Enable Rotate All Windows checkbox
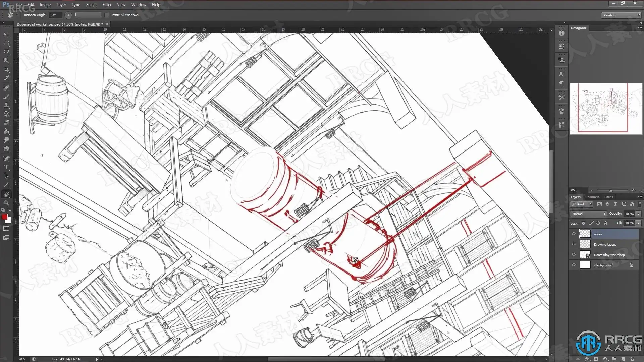Image resolution: width=644 pixels, height=362 pixels. coord(107,15)
